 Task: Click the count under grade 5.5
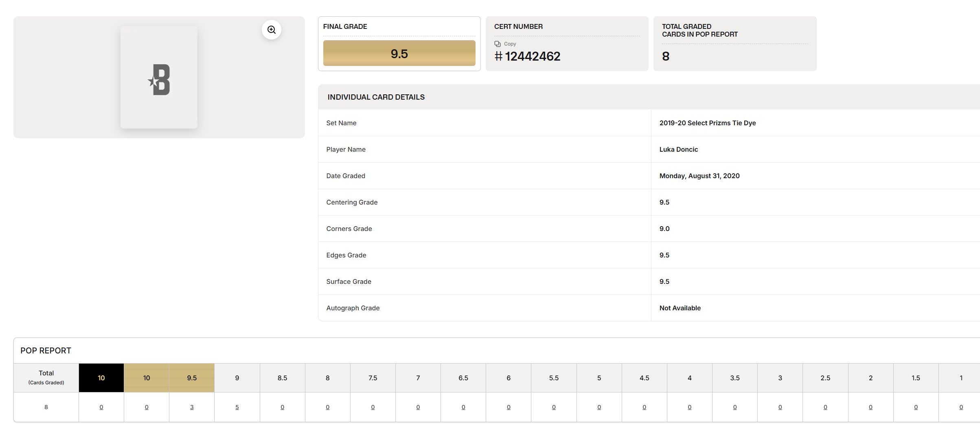(x=554, y=407)
